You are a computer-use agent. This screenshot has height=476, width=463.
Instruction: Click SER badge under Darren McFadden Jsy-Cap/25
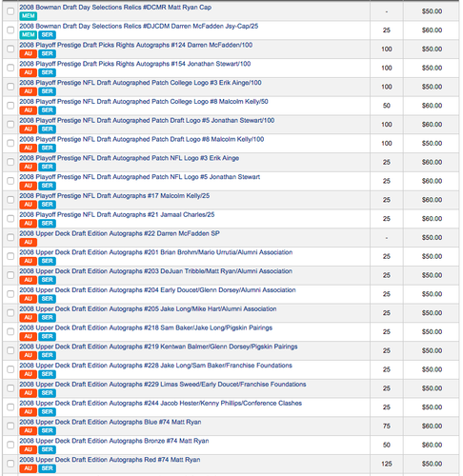pyautogui.click(x=47, y=35)
